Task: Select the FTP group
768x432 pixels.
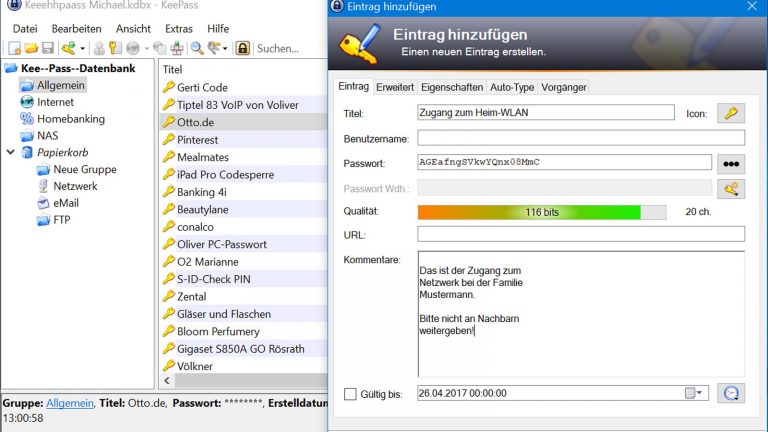Action: tap(61, 220)
